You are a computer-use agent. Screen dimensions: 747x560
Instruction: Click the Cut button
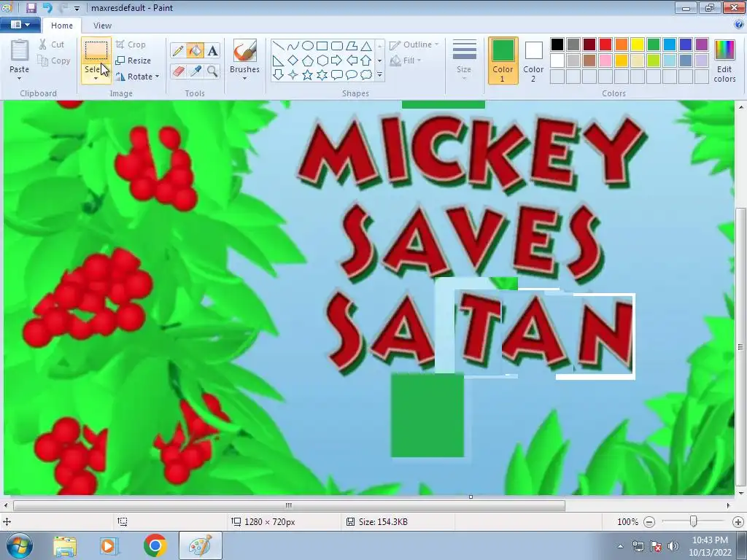pyautogui.click(x=51, y=44)
